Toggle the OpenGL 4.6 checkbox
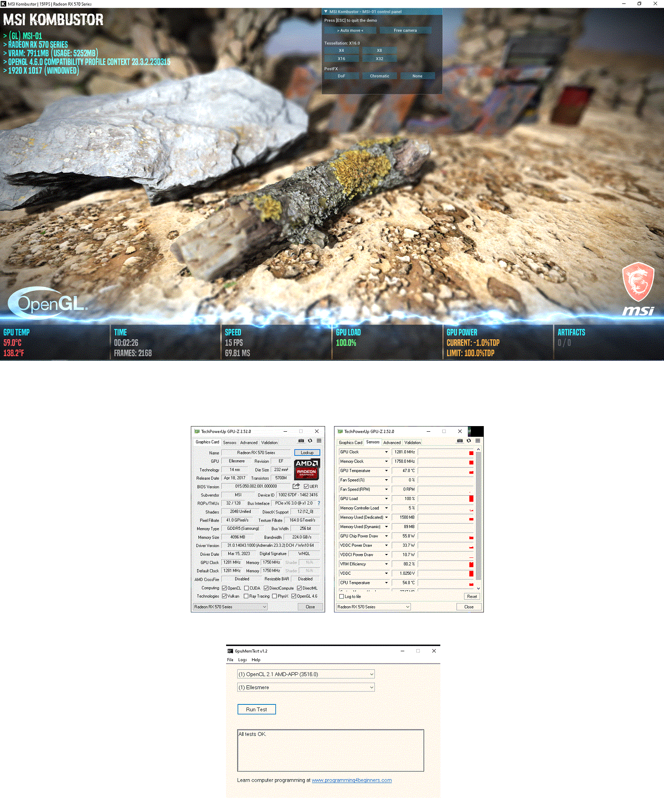 (x=294, y=596)
